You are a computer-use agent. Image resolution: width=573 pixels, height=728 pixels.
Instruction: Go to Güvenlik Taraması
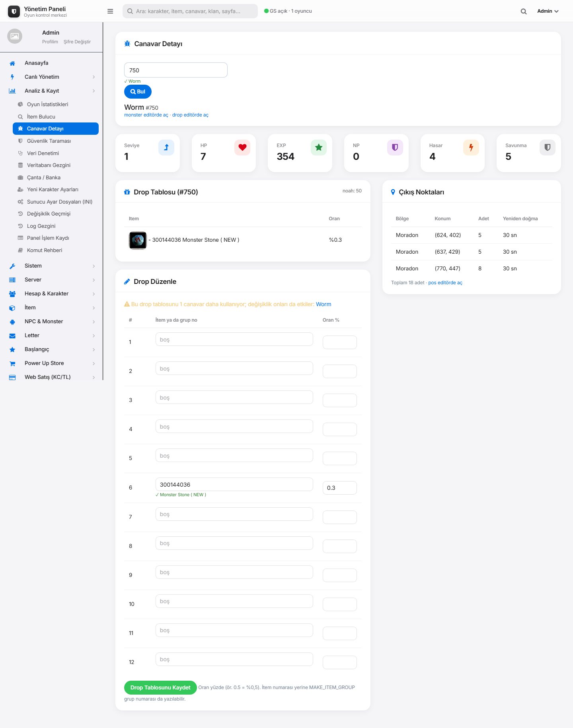tap(56, 141)
